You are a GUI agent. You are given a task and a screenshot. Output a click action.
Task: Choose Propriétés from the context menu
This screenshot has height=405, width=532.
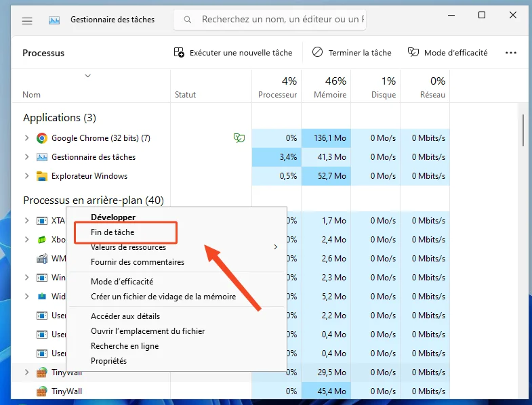coord(109,361)
